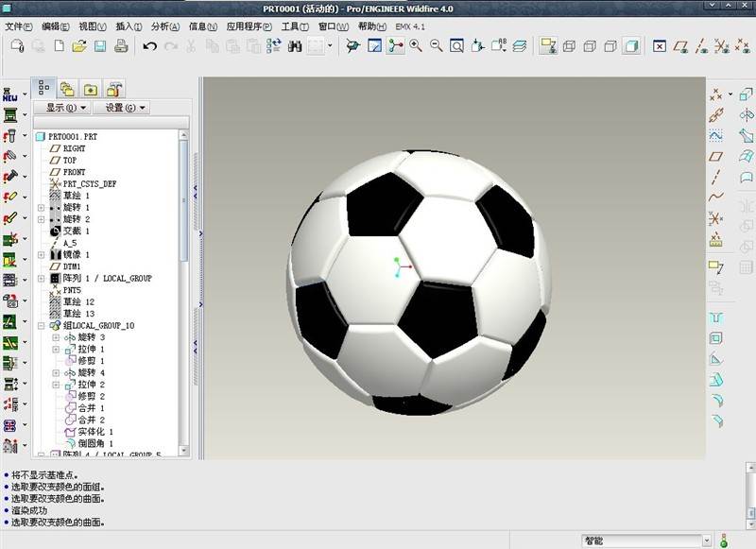This screenshot has height=549, width=756.
Task: Click the Zoom In magnifier icon
Action: (x=415, y=45)
